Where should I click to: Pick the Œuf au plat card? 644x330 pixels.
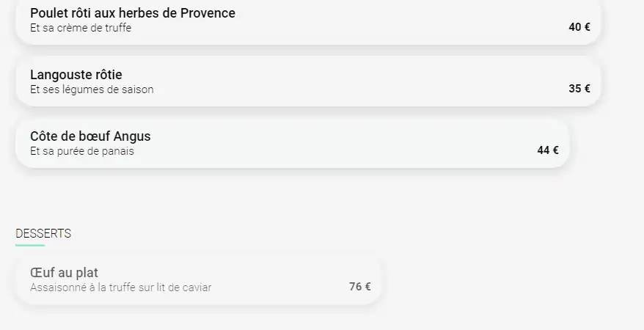198,280
